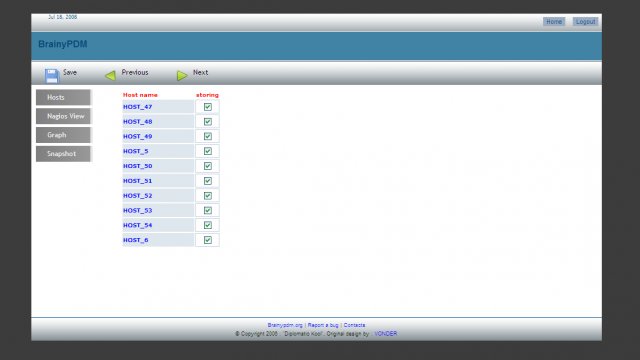Toggle storing checkbox for HOST_50
The image size is (640, 360).
point(208,166)
